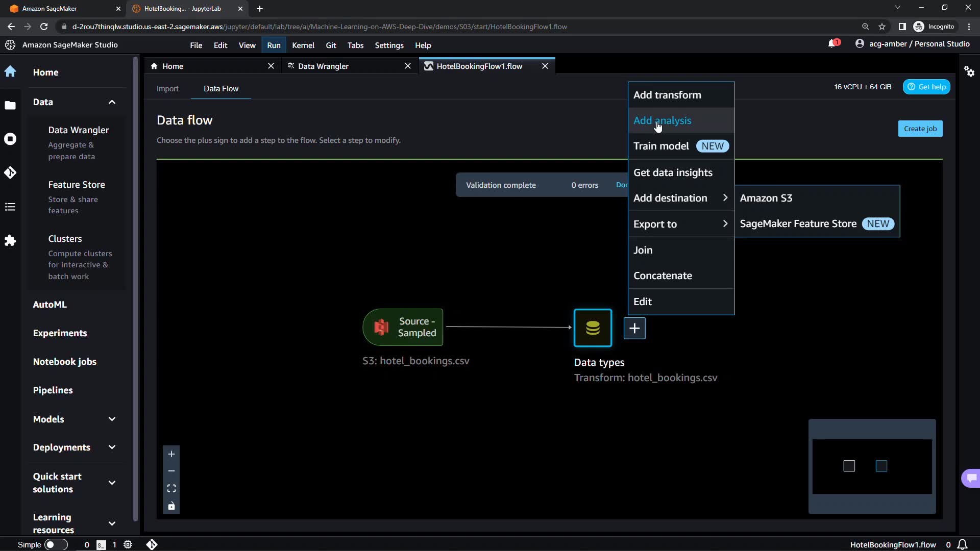Open the Git sidebar icon
This screenshot has width=980, height=551.
(10, 173)
